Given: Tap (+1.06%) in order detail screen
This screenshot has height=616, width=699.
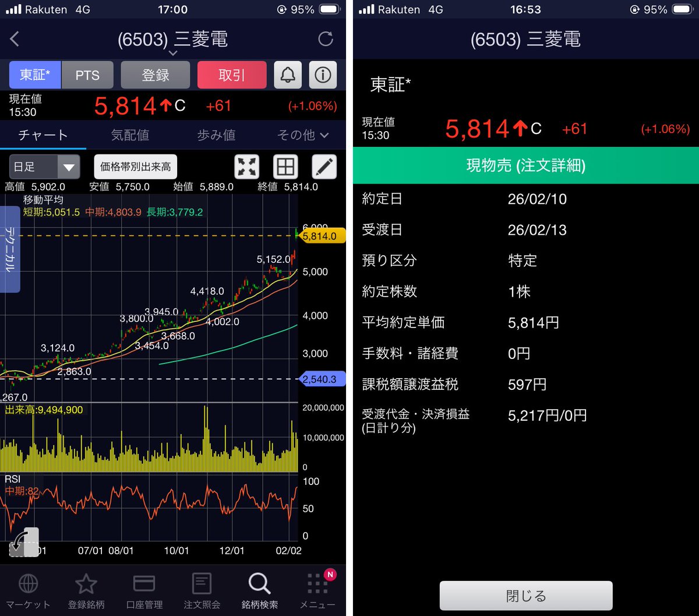Looking at the screenshot, I should [x=665, y=129].
